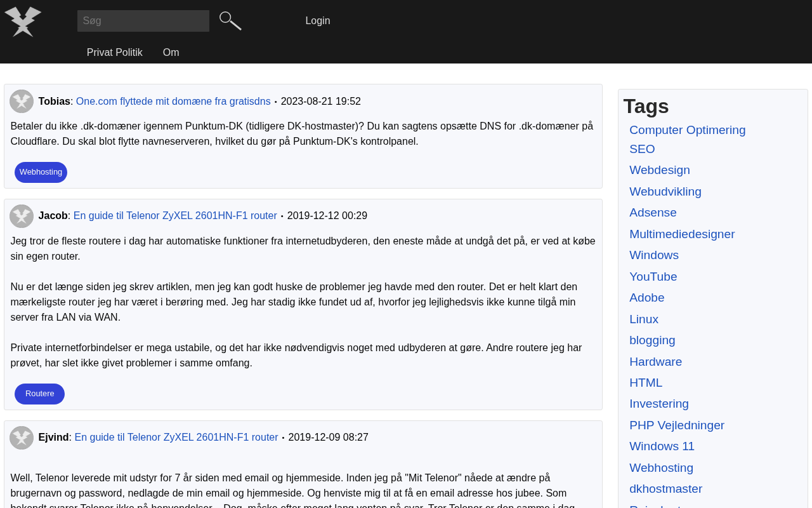
Task: Open Jacob's Telenor ZyXEL router guide link
Action: click(x=175, y=216)
